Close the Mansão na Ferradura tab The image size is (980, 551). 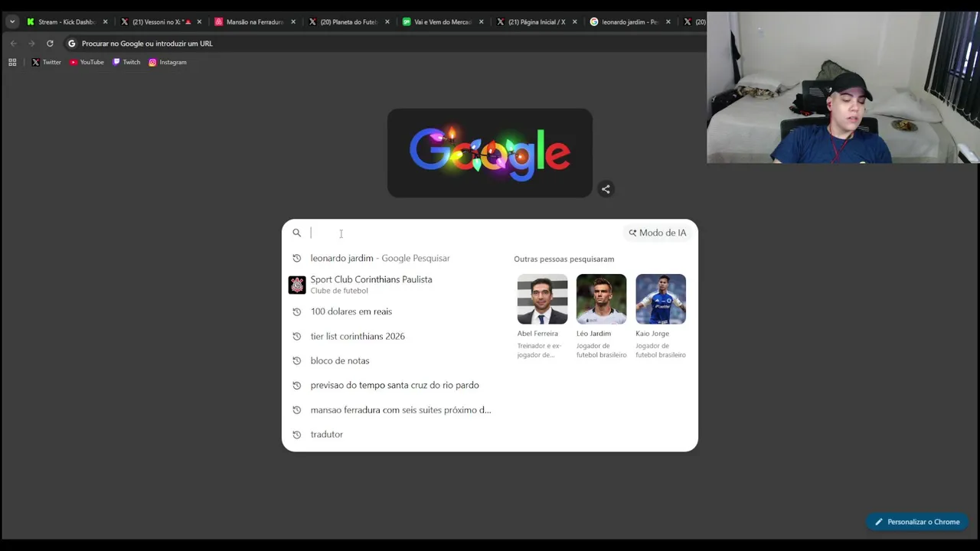[293, 21]
